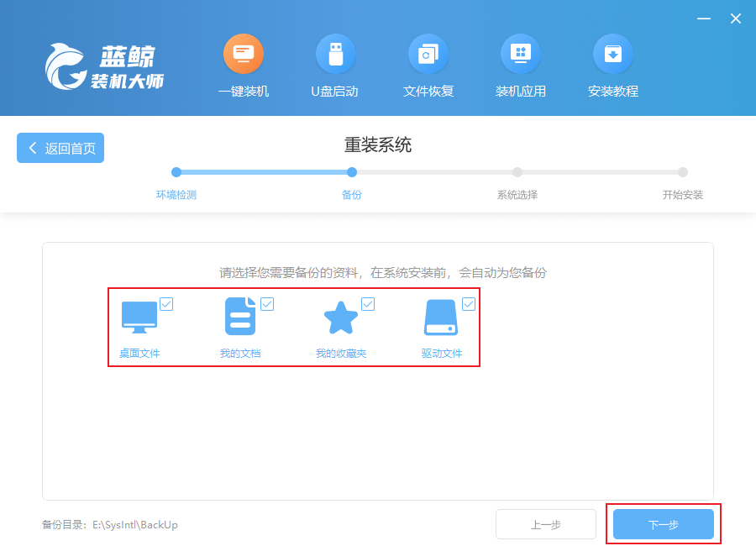Viewport: 756px width, 546px height.
Task: Click the 我的收藏夹 star icon
Action: [340, 318]
